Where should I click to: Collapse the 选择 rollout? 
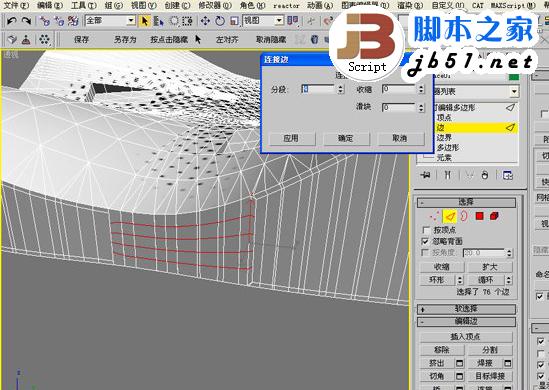pyautogui.click(x=466, y=202)
